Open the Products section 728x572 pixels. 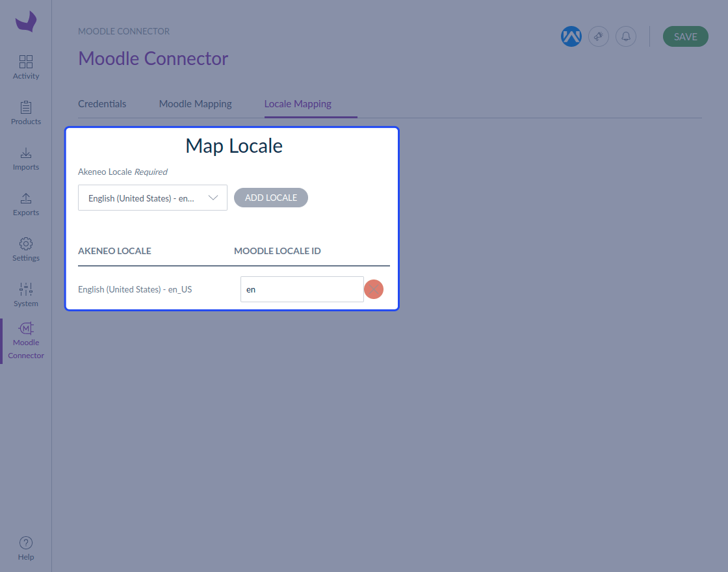pos(26,113)
